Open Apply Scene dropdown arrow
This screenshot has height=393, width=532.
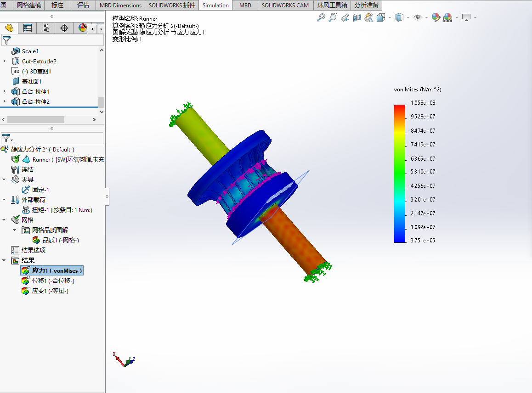pos(457,17)
